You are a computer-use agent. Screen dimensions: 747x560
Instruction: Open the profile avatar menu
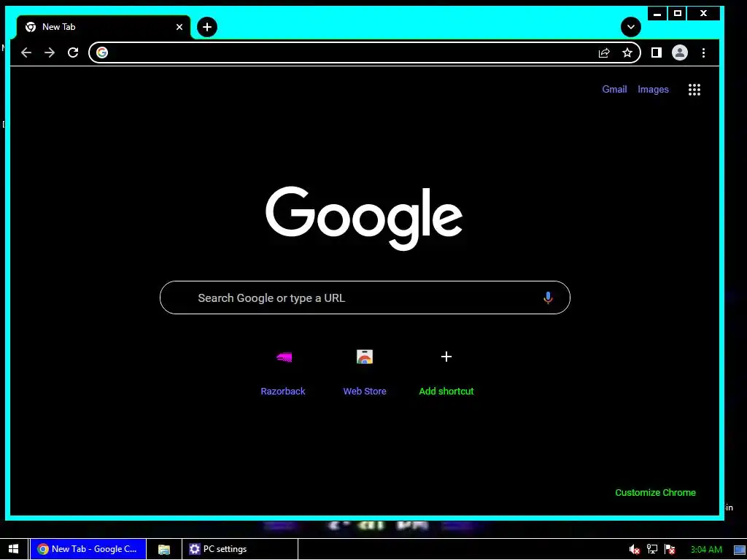click(x=680, y=52)
